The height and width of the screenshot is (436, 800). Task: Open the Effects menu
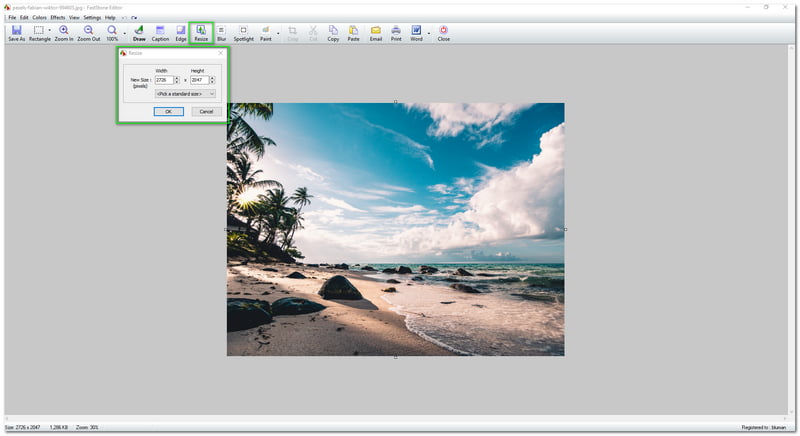(x=58, y=17)
